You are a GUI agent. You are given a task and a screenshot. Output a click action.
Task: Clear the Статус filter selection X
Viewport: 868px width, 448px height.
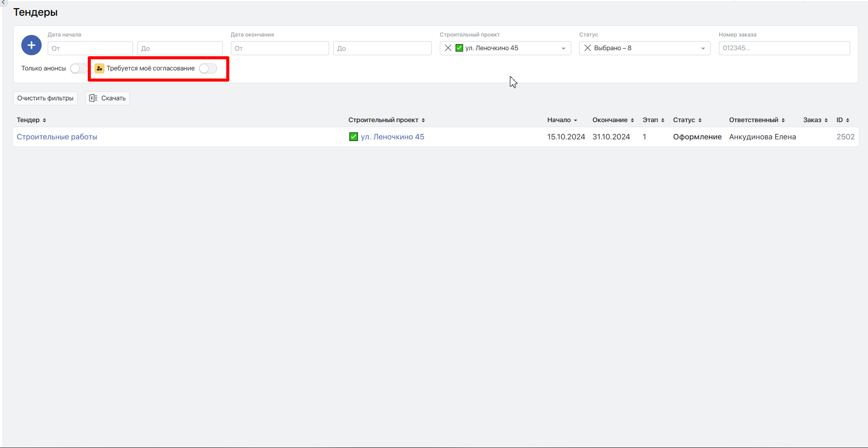(587, 48)
